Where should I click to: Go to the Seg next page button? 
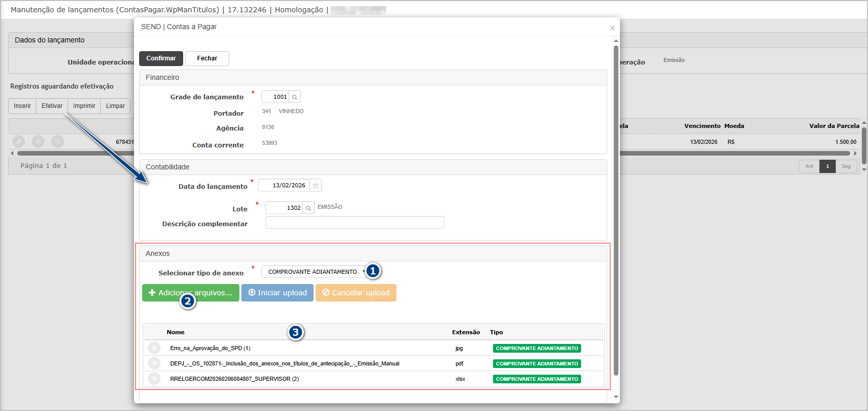coord(846,166)
